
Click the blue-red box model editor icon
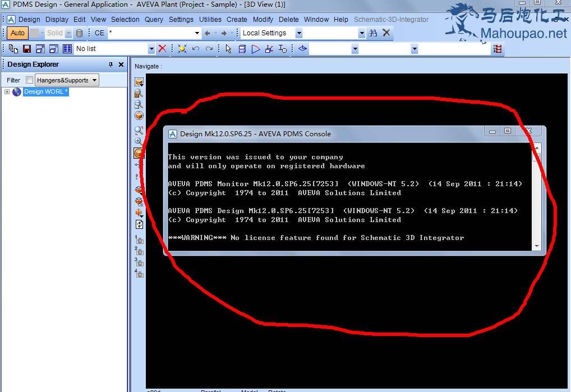(242, 49)
